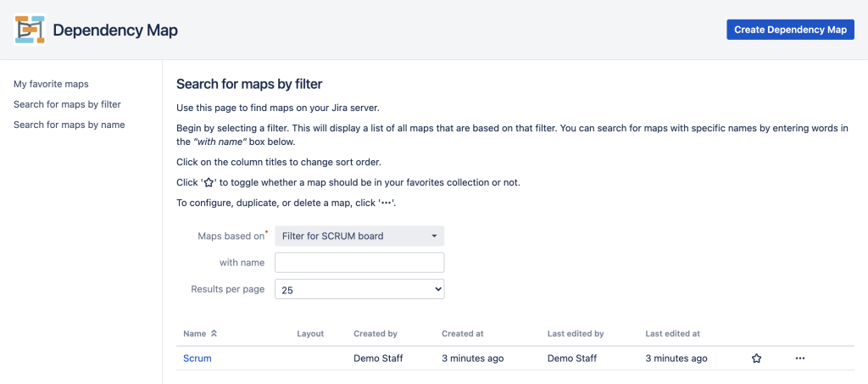The height and width of the screenshot is (384, 868).
Task: Click the with name input field
Action: coord(359,263)
